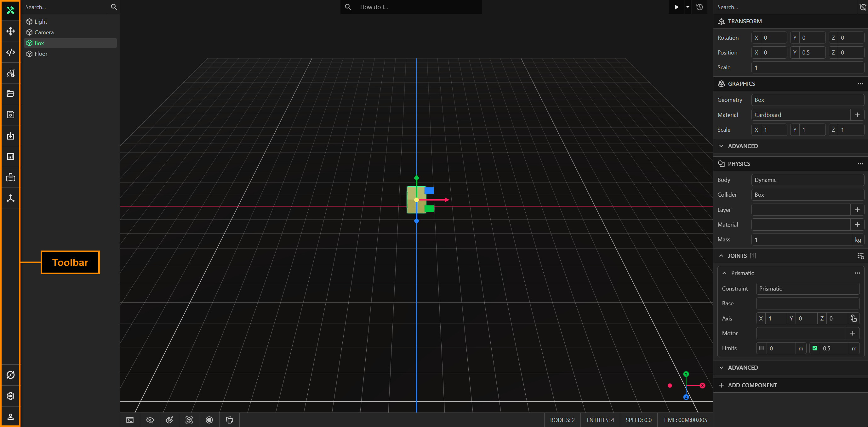Click the app logo icon in the toolbar
The width and height of the screenshot is (868, 427).
[x=10, y=10]
